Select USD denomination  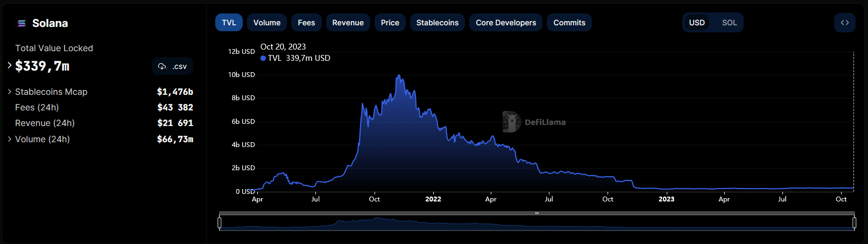697,23
